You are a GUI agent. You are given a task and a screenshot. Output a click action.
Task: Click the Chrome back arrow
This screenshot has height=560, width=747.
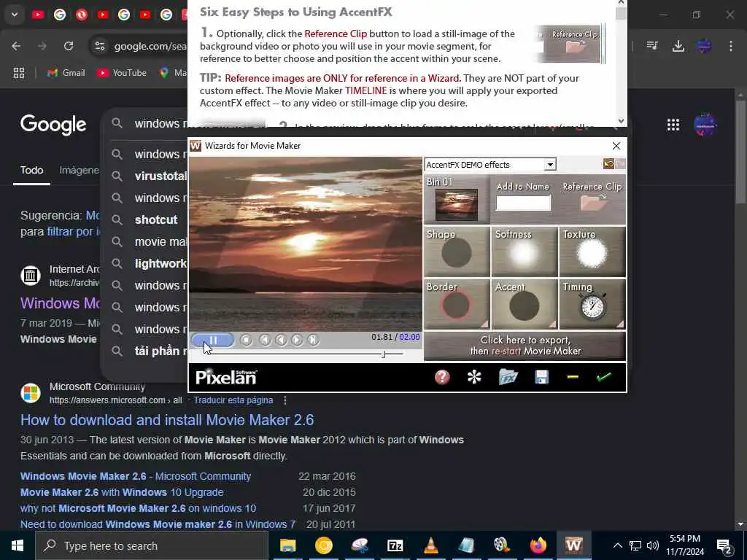[16, 46]
